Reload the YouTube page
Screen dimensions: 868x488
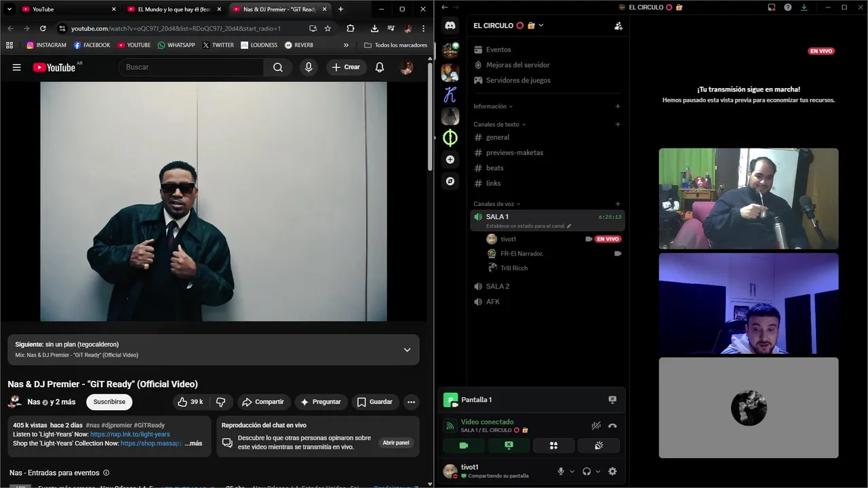(x=43, y=28)
